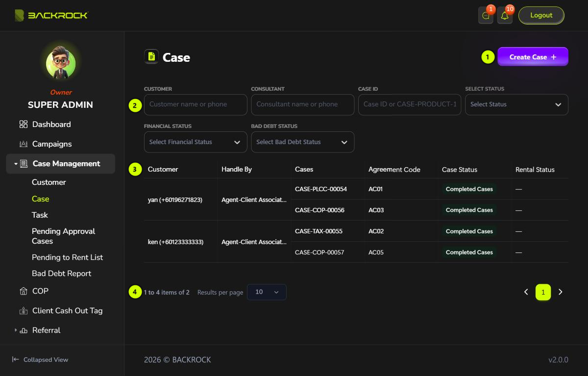Click the Create Case button

click(533, 57)
